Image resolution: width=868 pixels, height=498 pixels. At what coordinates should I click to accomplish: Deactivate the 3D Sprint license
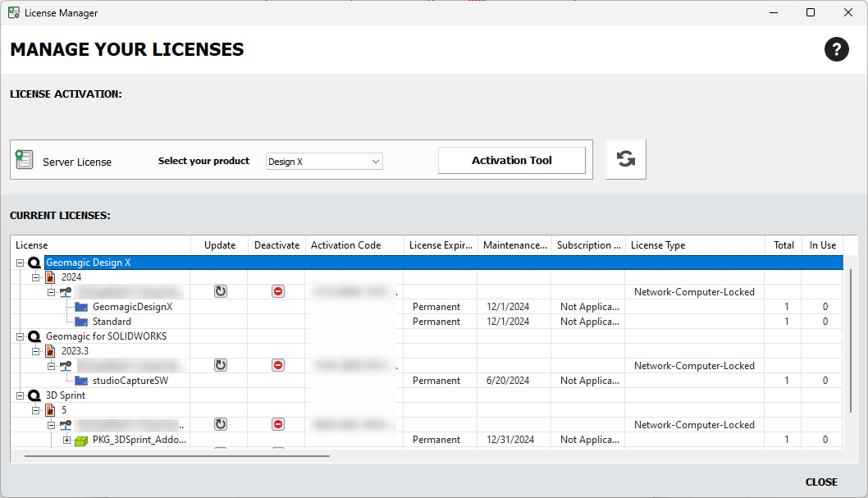point(277,424)
